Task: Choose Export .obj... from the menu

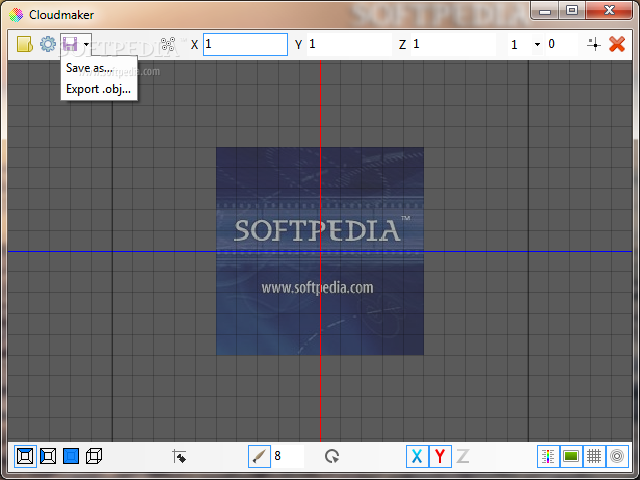Action: coord(98,89)
